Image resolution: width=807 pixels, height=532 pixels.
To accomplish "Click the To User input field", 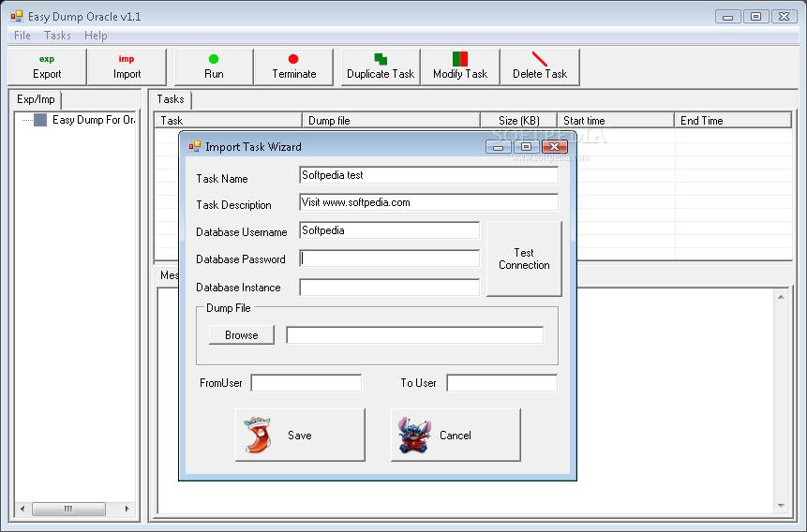I will [x=501, y=383].
